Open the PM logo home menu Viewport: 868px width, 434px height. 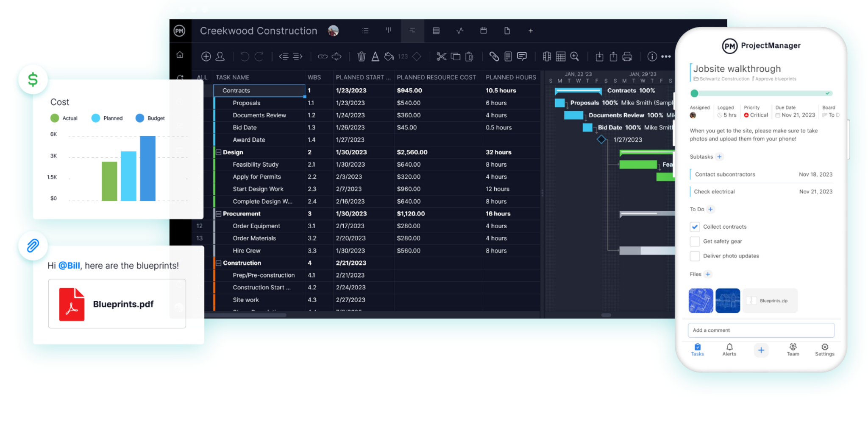point(179,31)
